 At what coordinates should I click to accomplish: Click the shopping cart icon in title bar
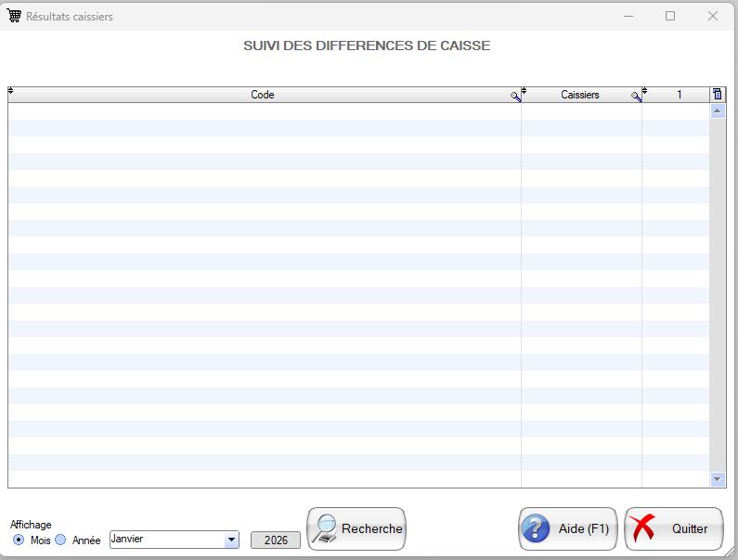pyautogui.click(x=14, y=16)
